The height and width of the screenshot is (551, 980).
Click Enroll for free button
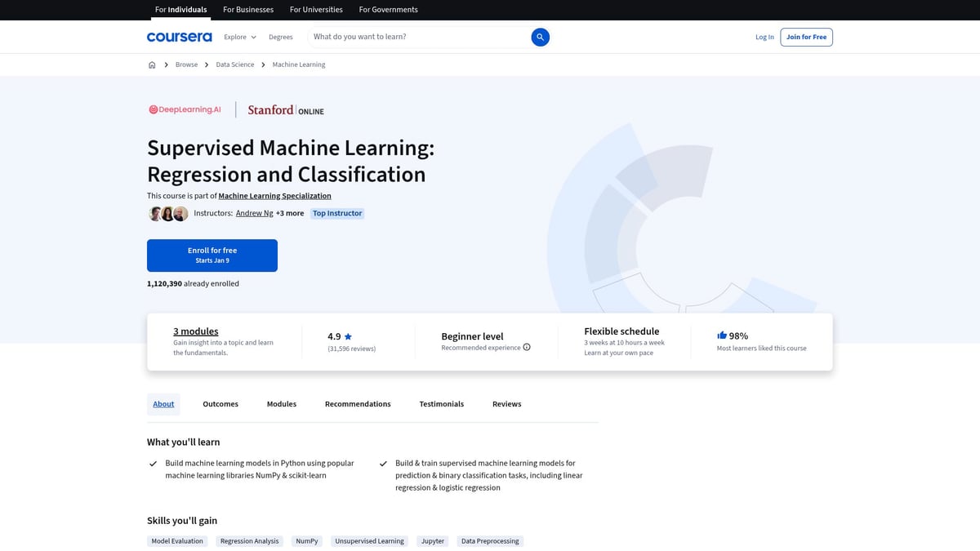point(212,256)
